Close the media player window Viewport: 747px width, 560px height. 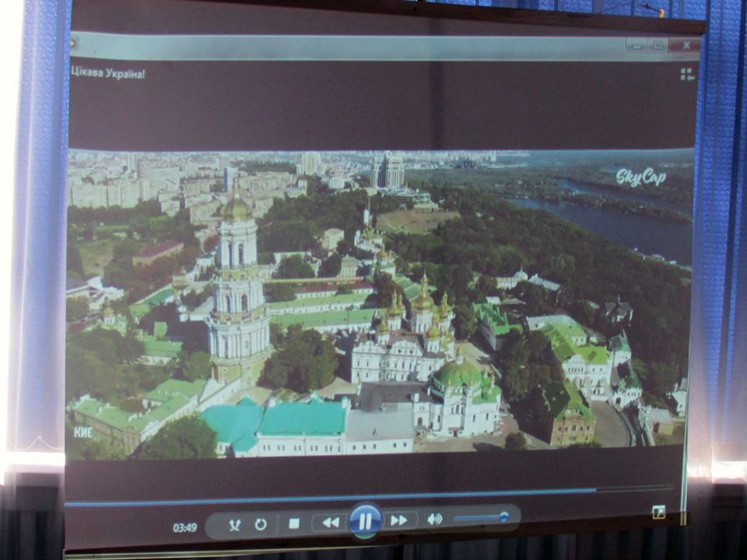686,45
